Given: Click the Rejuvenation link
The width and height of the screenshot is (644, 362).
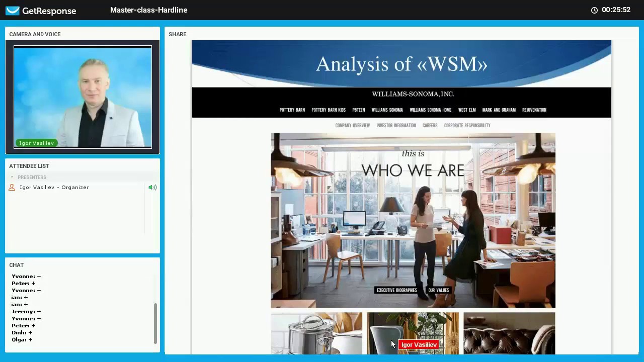Looking at the screenshot, I should 534,110.
